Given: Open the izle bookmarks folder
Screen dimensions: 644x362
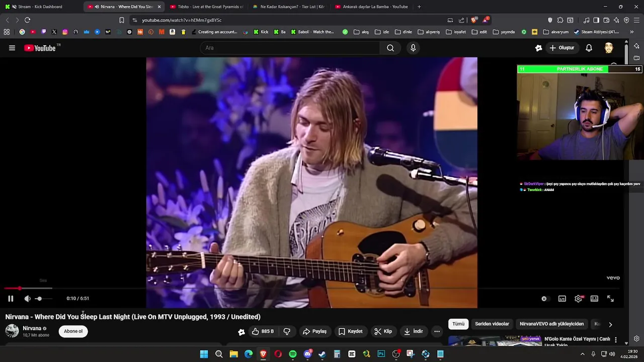Looking at the screenshot, I should [382, 32].
